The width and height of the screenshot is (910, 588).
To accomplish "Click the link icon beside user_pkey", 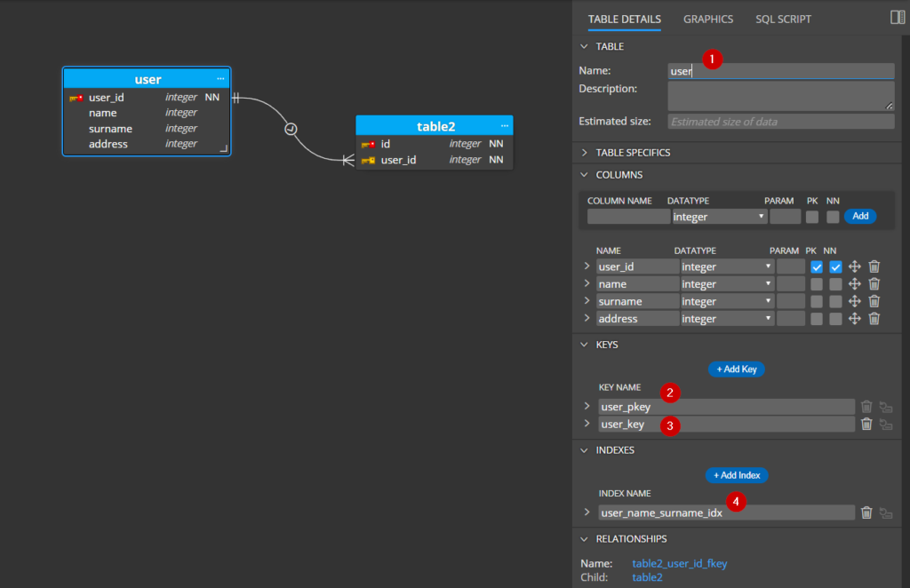I will [886, 407].
